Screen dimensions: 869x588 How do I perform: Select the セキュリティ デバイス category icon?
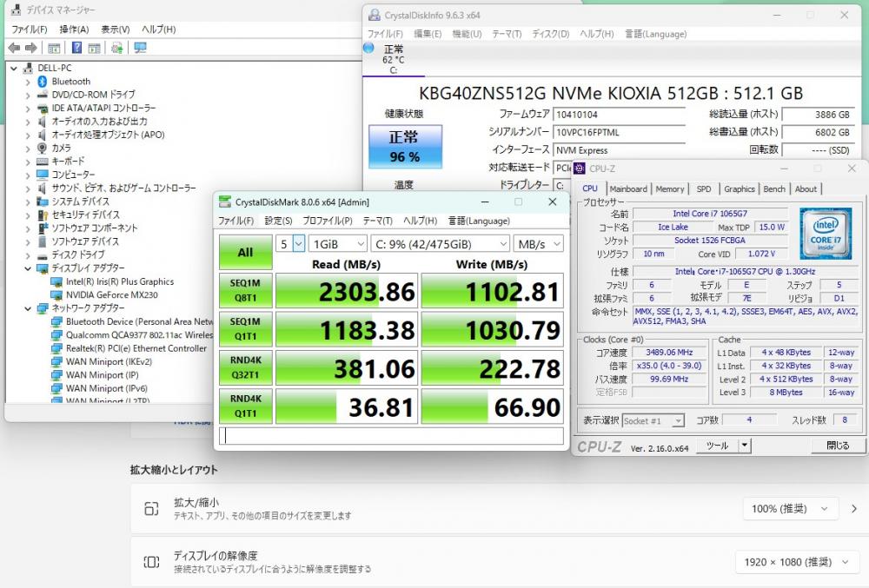coord(42,215)
